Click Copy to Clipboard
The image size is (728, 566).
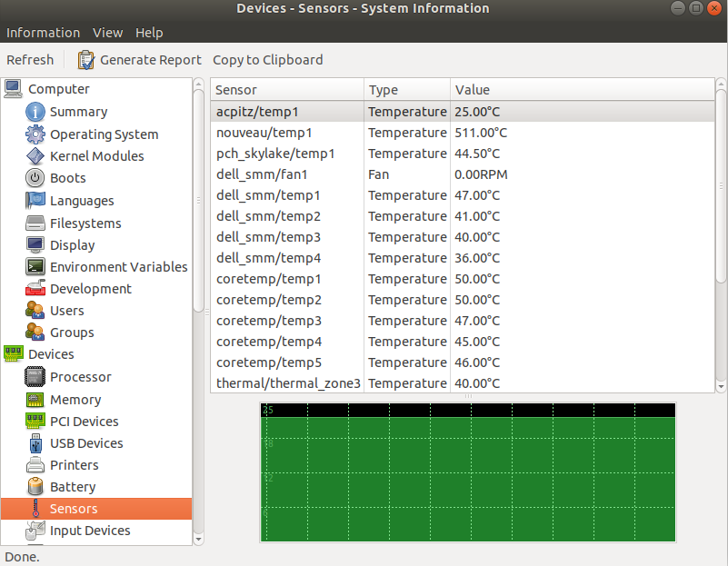(x=268, y=60)
